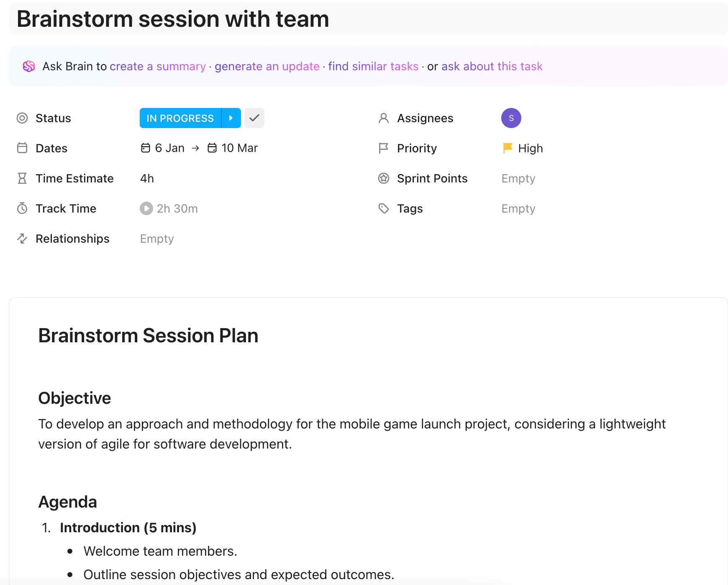Screen dimensions: 728x585
Task: Open the High priority selector
Action: tap(530, 148)
